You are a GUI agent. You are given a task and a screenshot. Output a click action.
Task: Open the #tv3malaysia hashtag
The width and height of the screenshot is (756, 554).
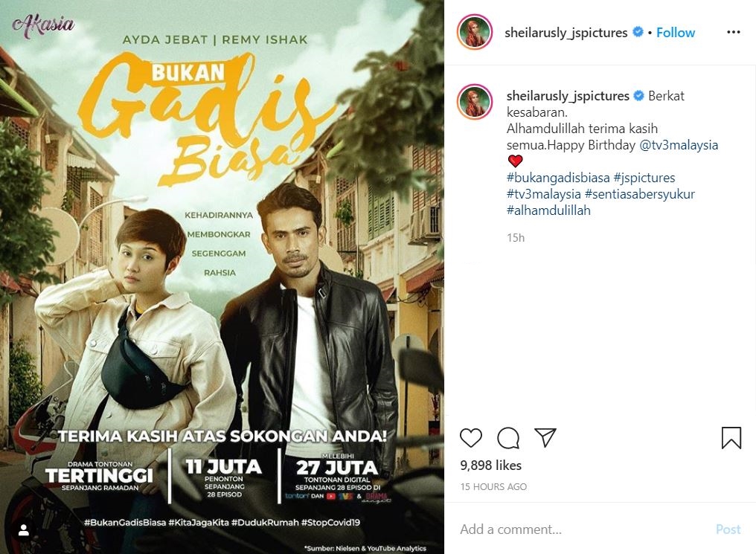(x=544, y=194)
